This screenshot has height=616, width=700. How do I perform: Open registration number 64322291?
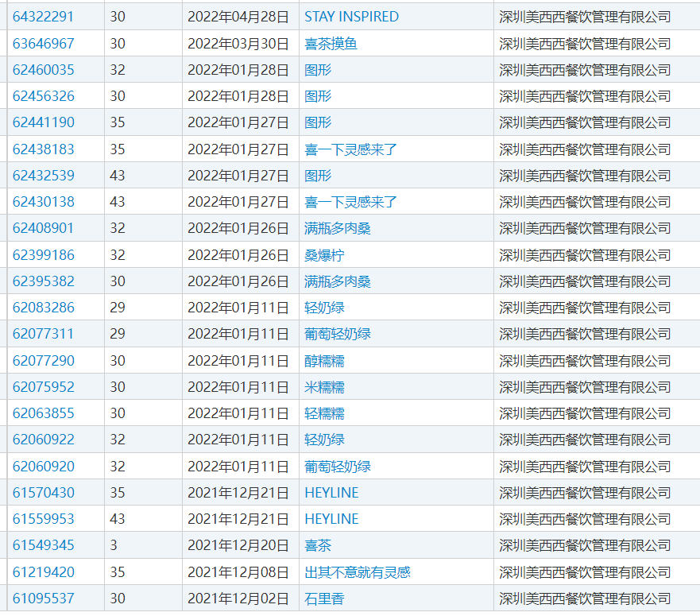tap(43, 17)
